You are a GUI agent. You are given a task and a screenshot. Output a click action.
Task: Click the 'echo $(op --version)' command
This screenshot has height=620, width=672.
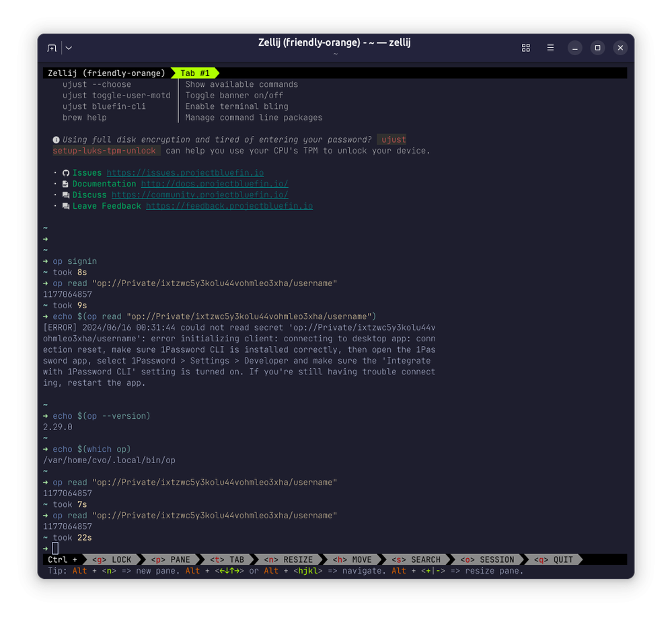102,416
